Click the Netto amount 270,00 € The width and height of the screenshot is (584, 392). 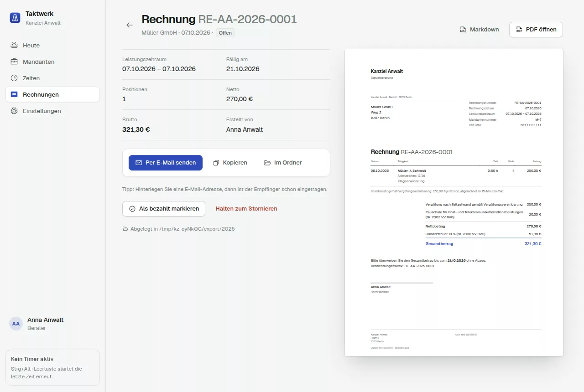[240, 99]
